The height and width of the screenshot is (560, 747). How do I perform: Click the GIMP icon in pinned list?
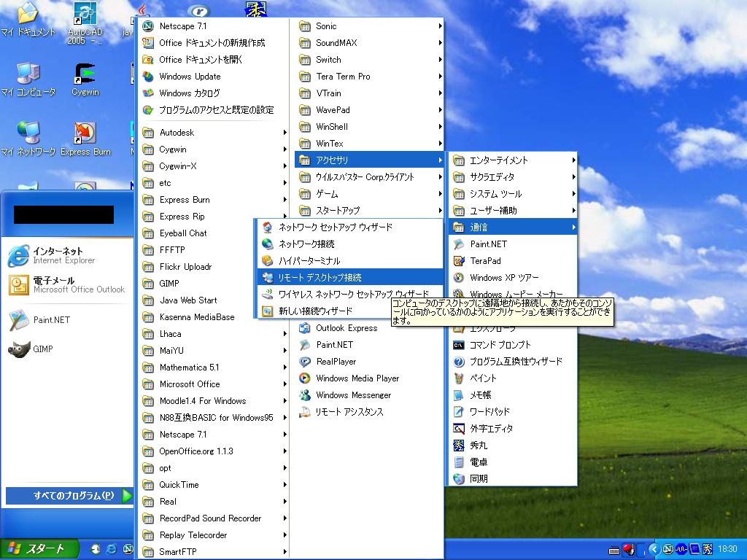(19, 349)
